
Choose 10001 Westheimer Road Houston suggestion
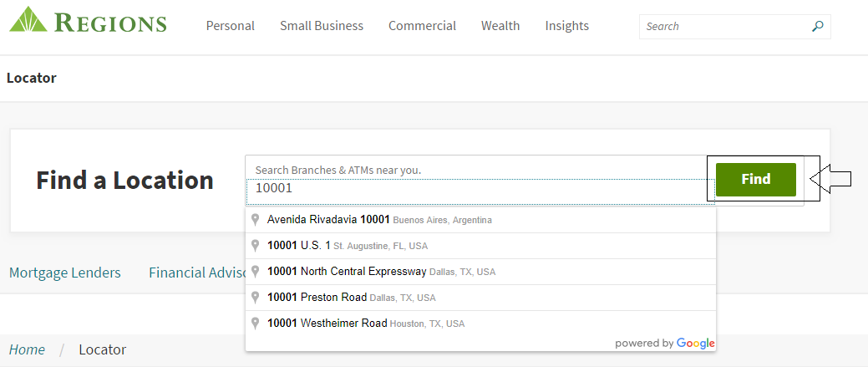366,324
